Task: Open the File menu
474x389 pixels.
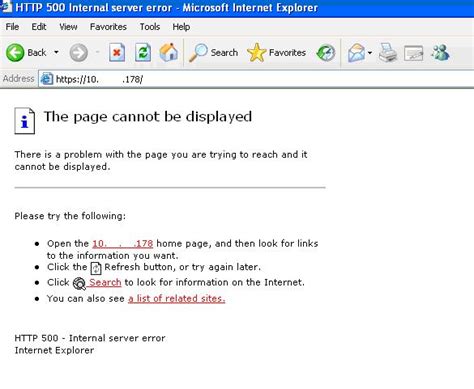Action: [12, 27]
